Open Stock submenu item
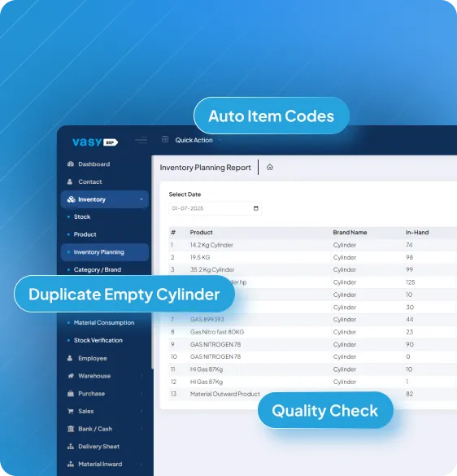The height and width of the screenshot is (476, 457). tap(82, 216)
